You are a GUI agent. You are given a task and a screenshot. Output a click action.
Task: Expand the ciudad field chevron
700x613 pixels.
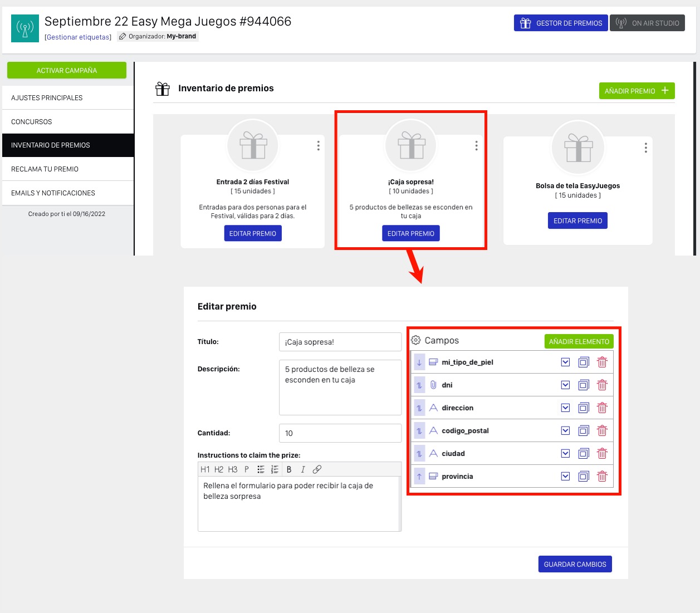pyautogui.click(x=565, y=454)
